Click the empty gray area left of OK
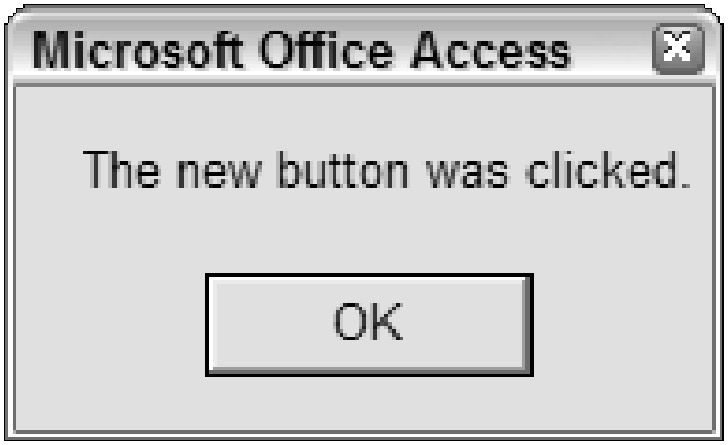 pos(110,324)
